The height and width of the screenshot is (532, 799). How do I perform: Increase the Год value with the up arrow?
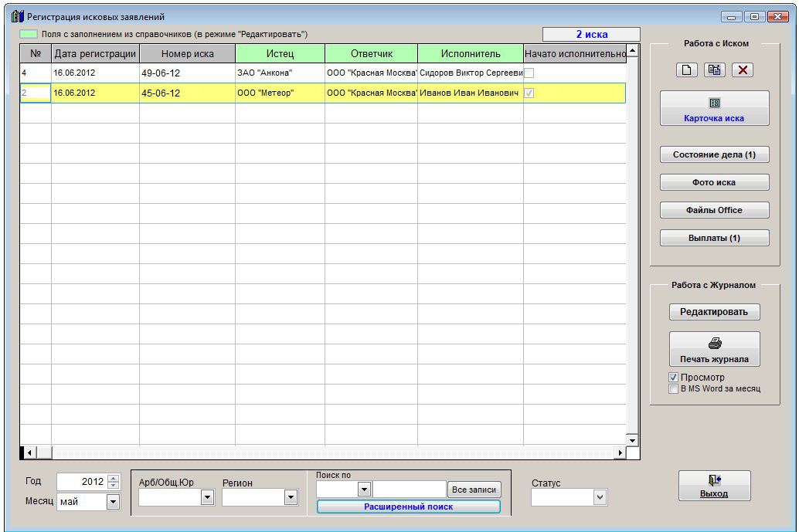(114, 478)
